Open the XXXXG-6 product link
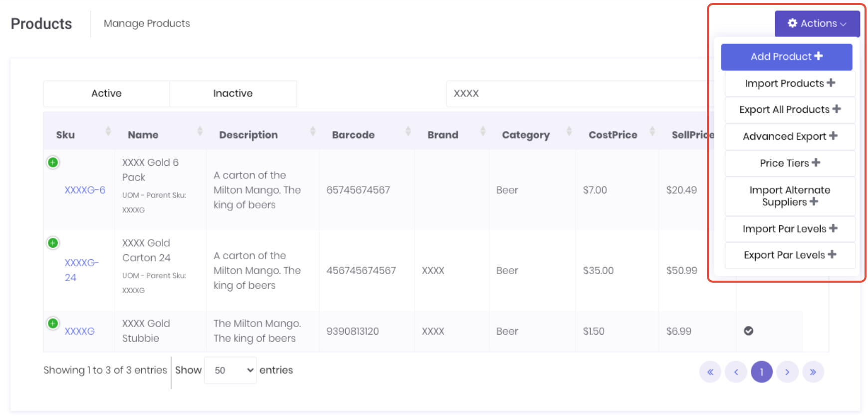The height and width of the screenshot is (418, 868). (85, 190)
